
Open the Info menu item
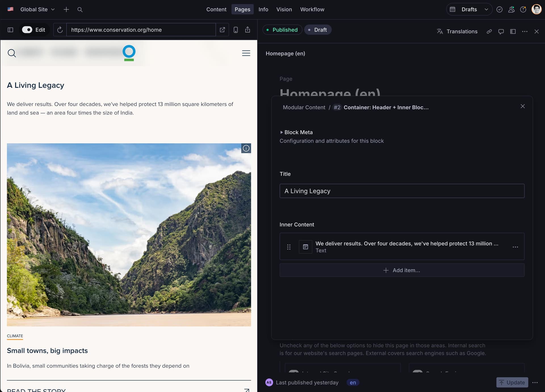(x=263, y=9)
